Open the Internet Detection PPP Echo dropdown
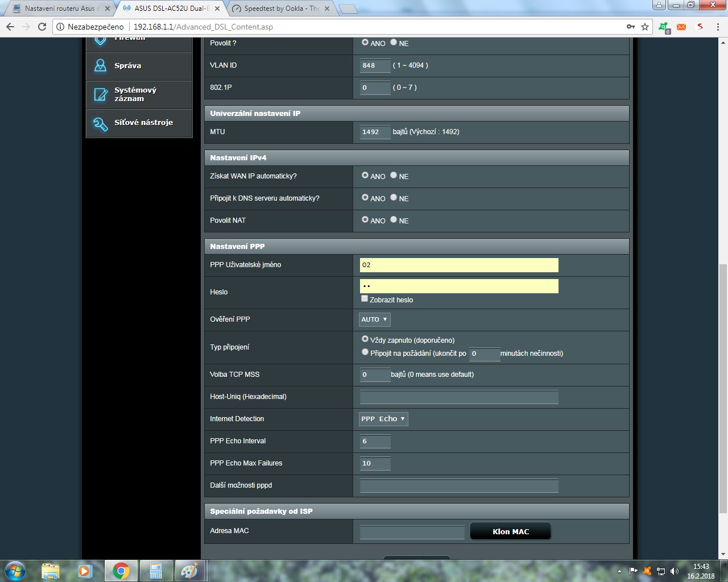 click(383, 419)
